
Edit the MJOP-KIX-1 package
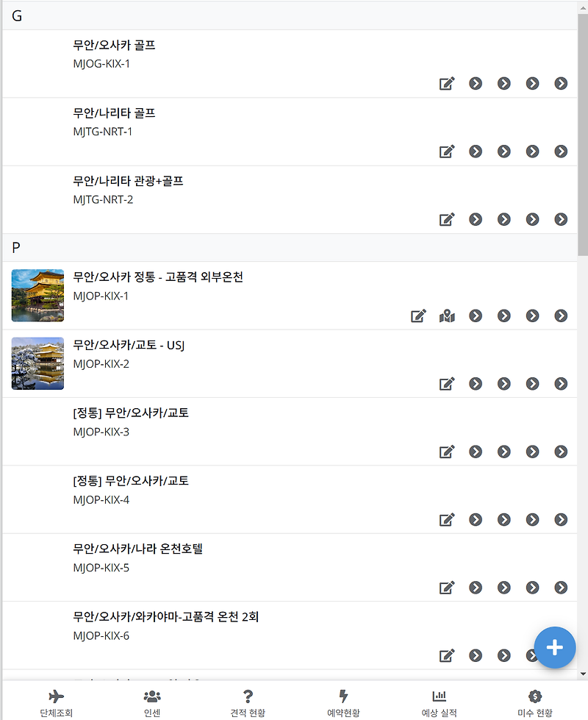click(x=418, y=316)
